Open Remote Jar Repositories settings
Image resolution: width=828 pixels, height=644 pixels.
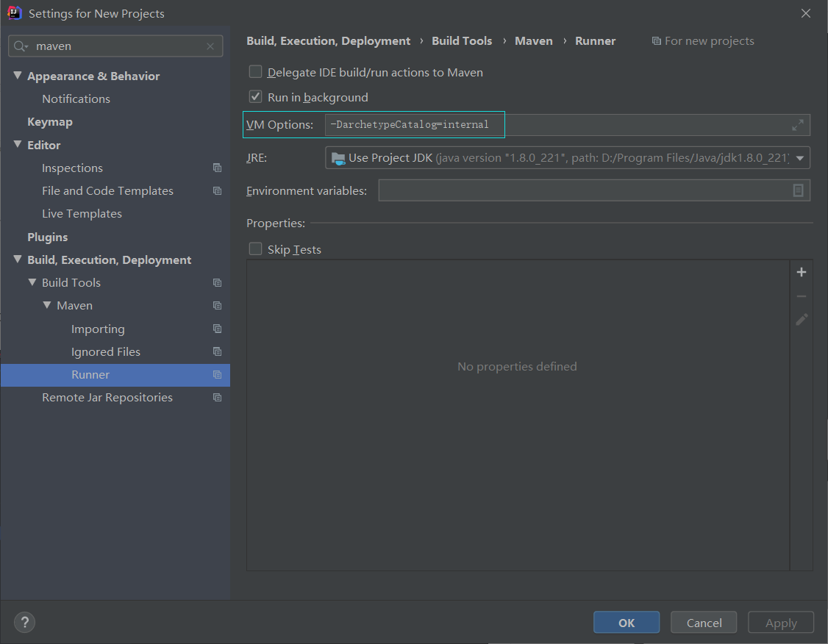coord(107,398)
